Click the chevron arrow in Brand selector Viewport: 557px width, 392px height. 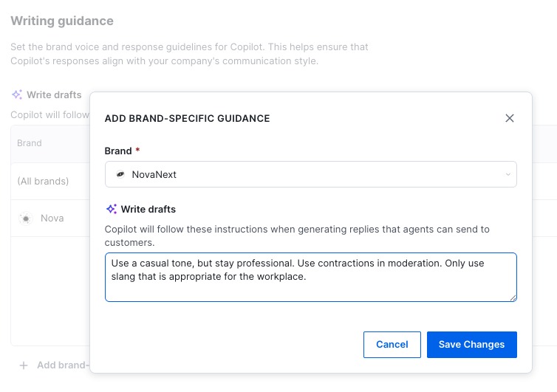click(508, 175)
